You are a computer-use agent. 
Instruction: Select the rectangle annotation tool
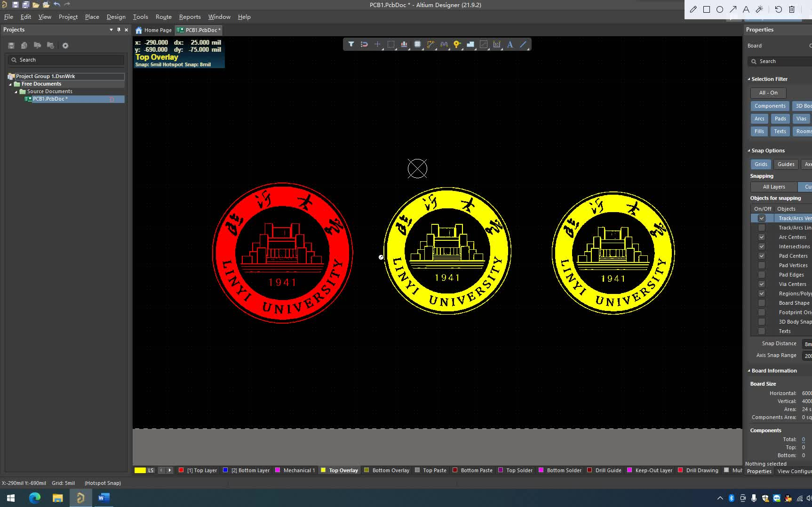tap(706, 9)
